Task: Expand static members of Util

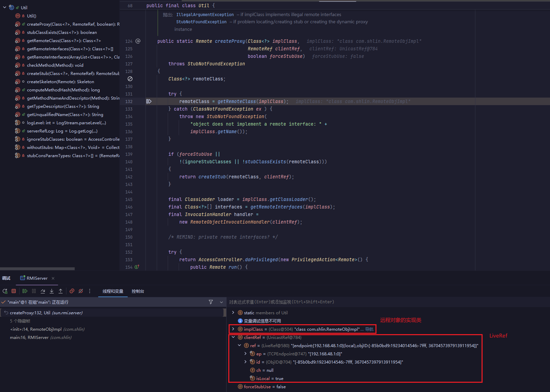Action: pos(233,313)
